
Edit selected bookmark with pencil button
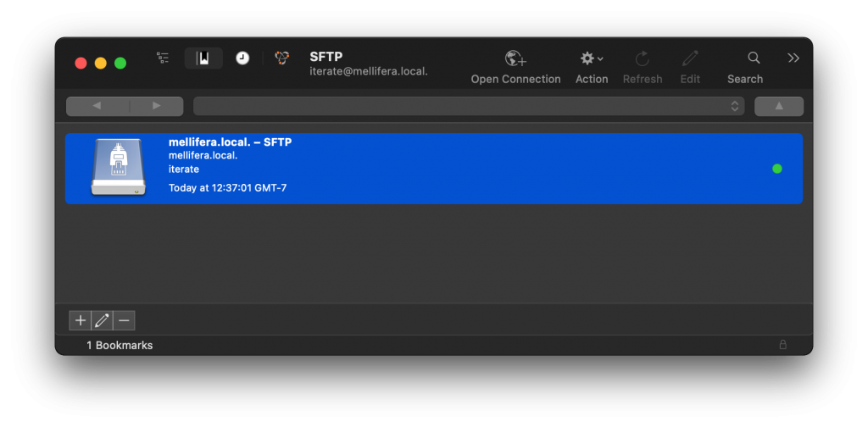click(x=102, y=320)
